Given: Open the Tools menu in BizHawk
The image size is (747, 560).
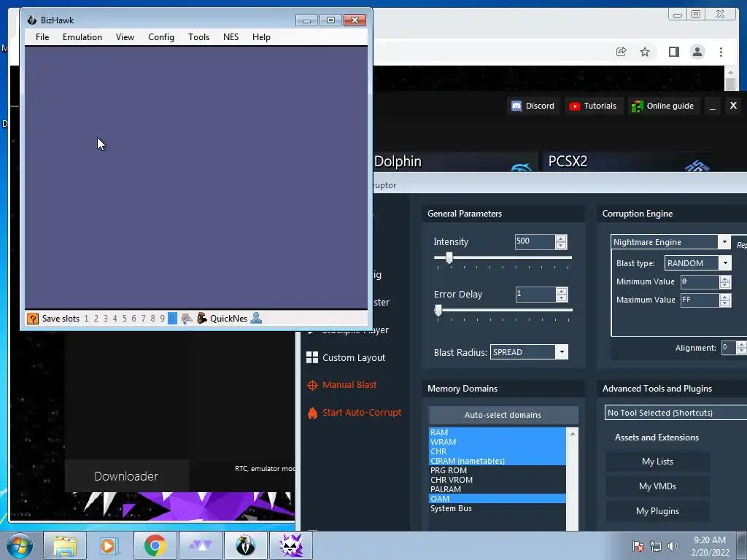Looking at the screenshot, I should (198, 37).
